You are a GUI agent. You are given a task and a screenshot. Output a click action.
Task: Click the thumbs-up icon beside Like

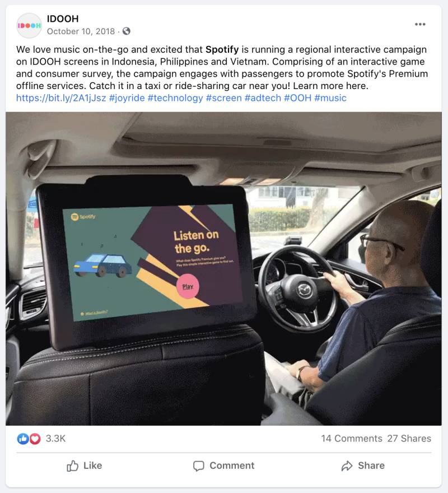(x=72, y=466)
